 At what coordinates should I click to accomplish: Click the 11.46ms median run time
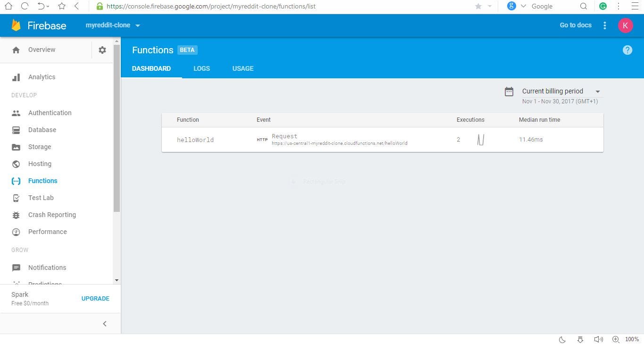click(x=531, y=140)
